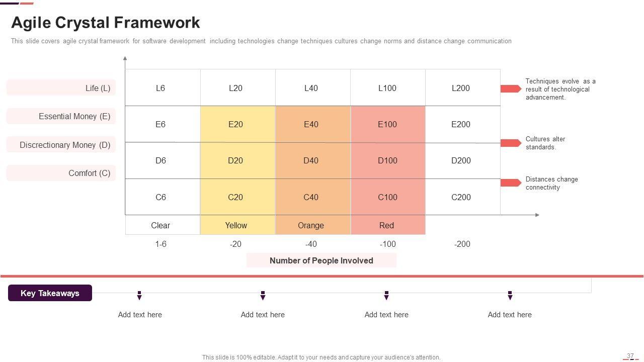Screen dimensions: 644x362
Task: Select the Number of People Involved label
Action: [x=321, y=260]
